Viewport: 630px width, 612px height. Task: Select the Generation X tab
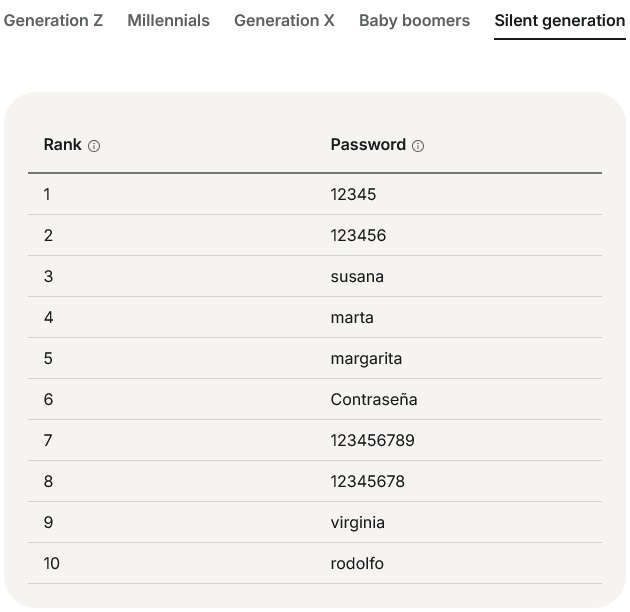coord(284,20)
